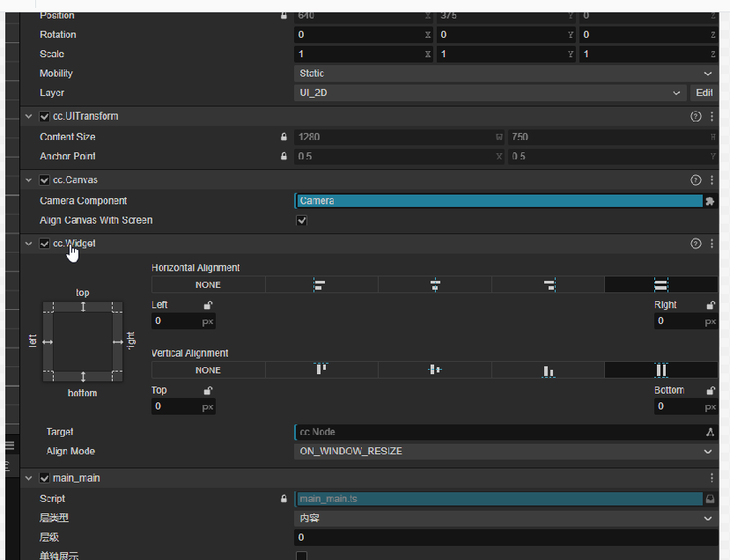The image size is (730, 560).
Task: Open Align Mode ON_WINDOW_RESIZE dropdown
Action: tap(505, 452)
